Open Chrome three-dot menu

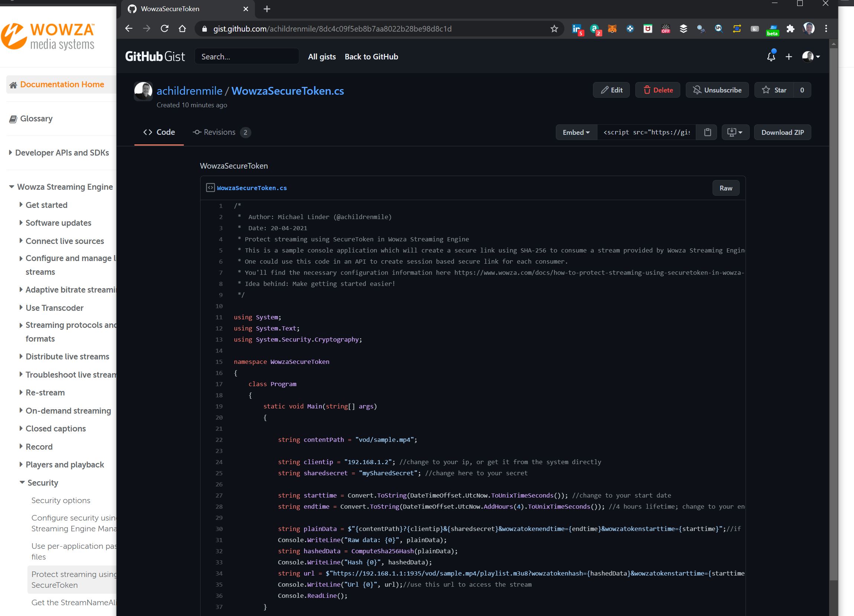[x=826, y=29]
